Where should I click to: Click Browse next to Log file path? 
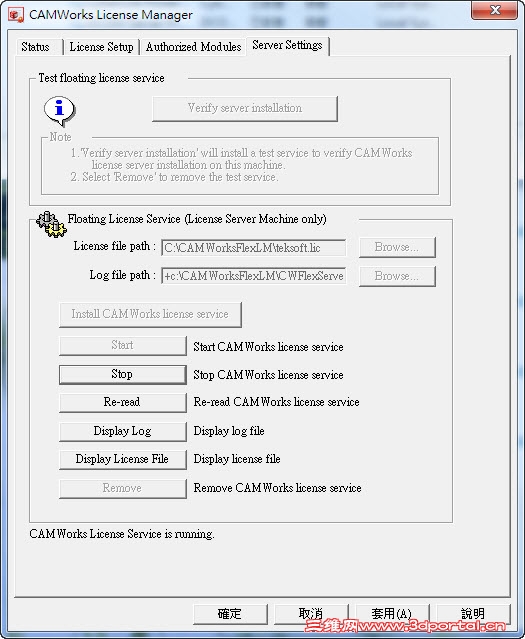click(397, 276)
